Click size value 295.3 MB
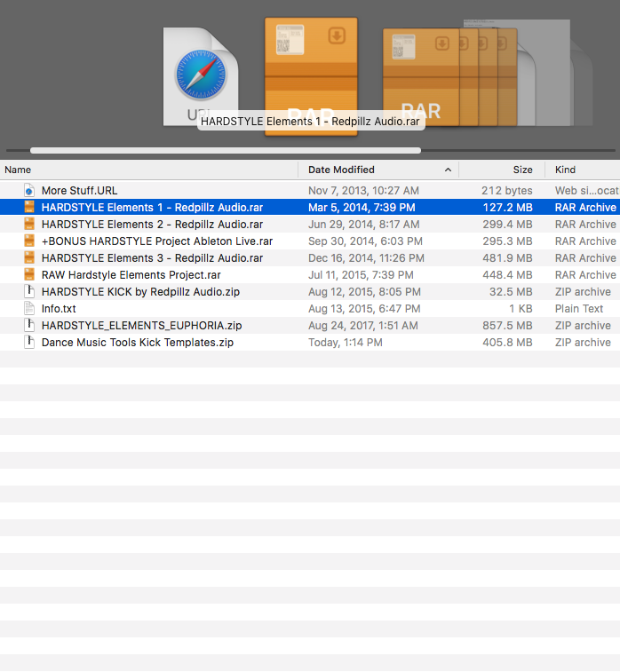Image resolution: width=620 pixels, height=672 pixels. pyautogui.click(x=508, y=241)
